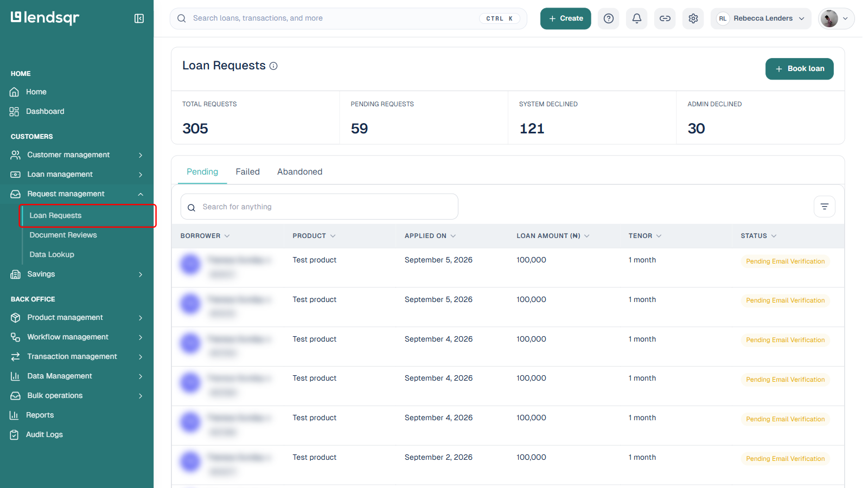Click the Transaction management arrows icon
The image size is (868, 488).
coord(16,357)
